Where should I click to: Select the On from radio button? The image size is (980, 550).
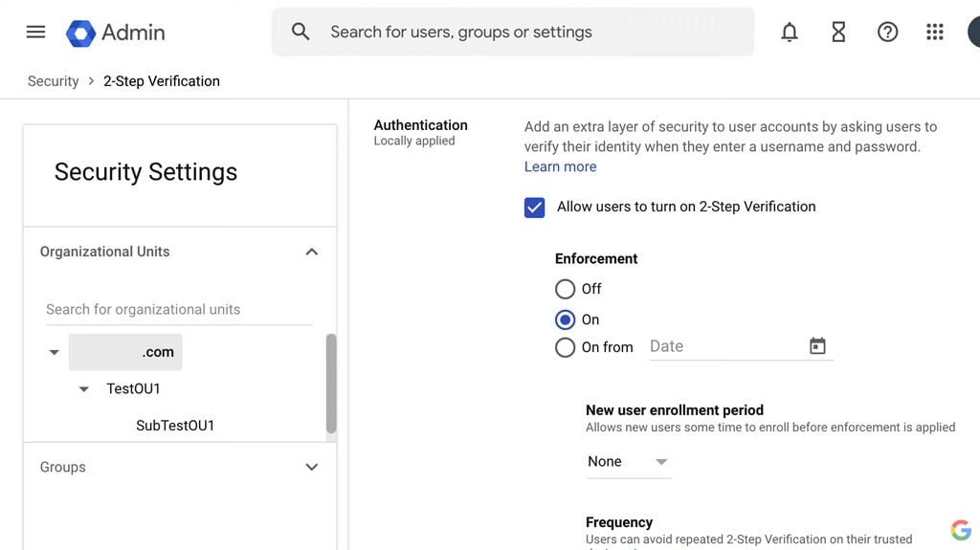point(565,347)
